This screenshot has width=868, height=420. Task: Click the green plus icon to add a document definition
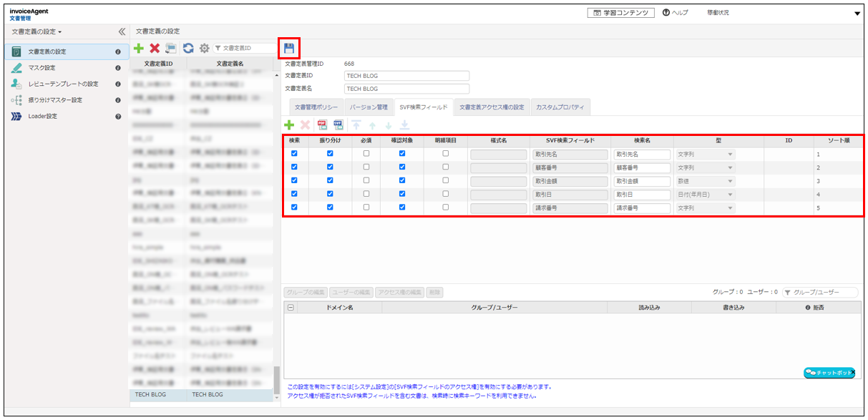tap(137, 47)
